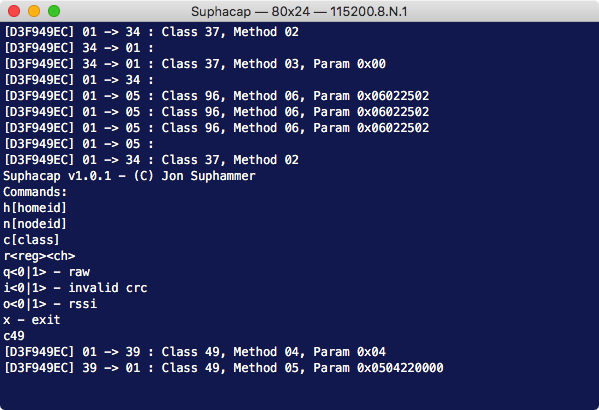Click the typed c49 command text
This screenshot has height=410, width=599.
pos(14,336)
